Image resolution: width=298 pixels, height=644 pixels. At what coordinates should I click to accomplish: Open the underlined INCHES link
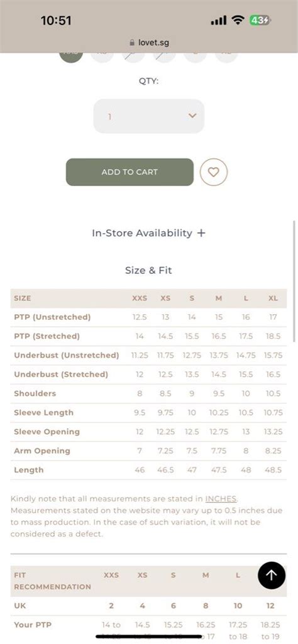click(x=221, y=499)
